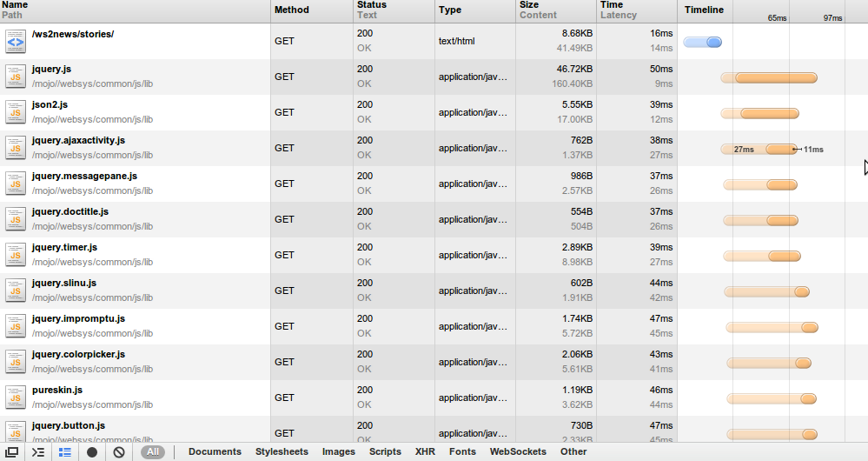Click the jquery.js orange timeline bar

pyautogui.click(x=775, y=78)
